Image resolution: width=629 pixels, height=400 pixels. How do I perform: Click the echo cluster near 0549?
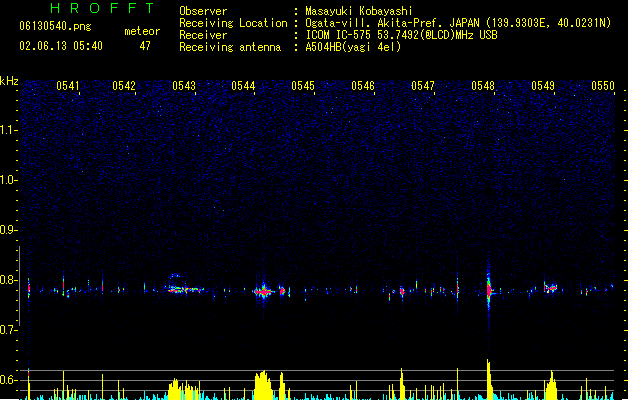pos(550,287)
